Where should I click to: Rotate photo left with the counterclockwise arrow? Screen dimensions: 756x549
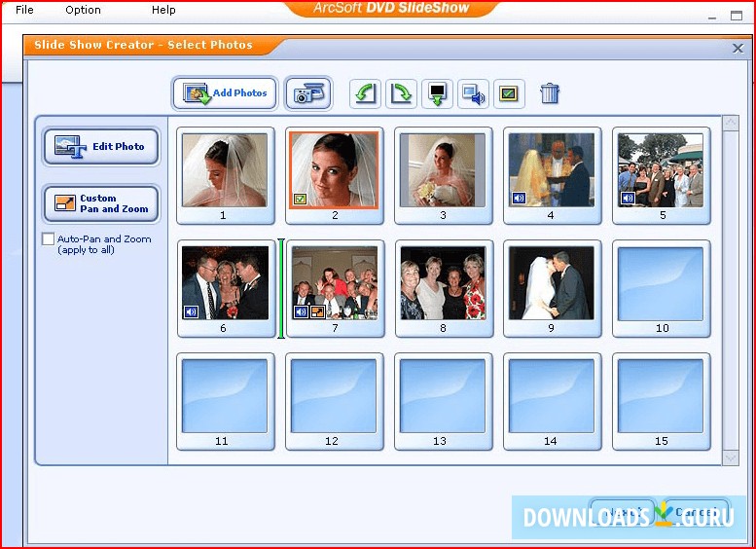click(365, 93)
